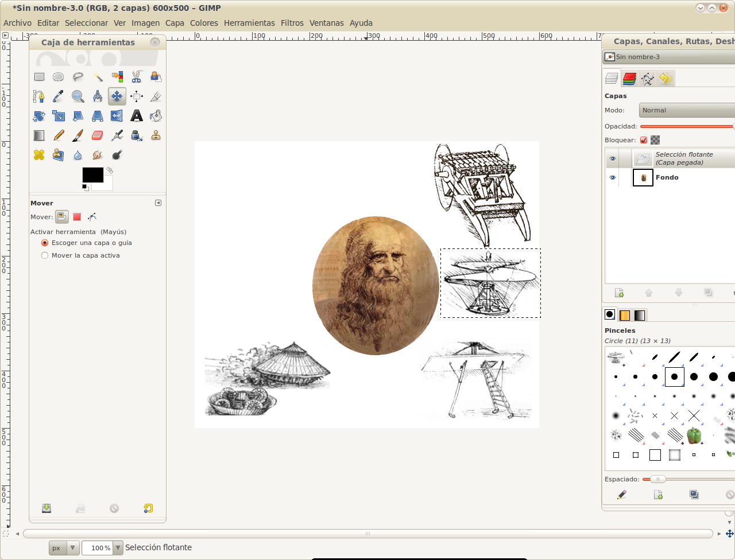Open the Filtros menu

click(x=292, y=23)
